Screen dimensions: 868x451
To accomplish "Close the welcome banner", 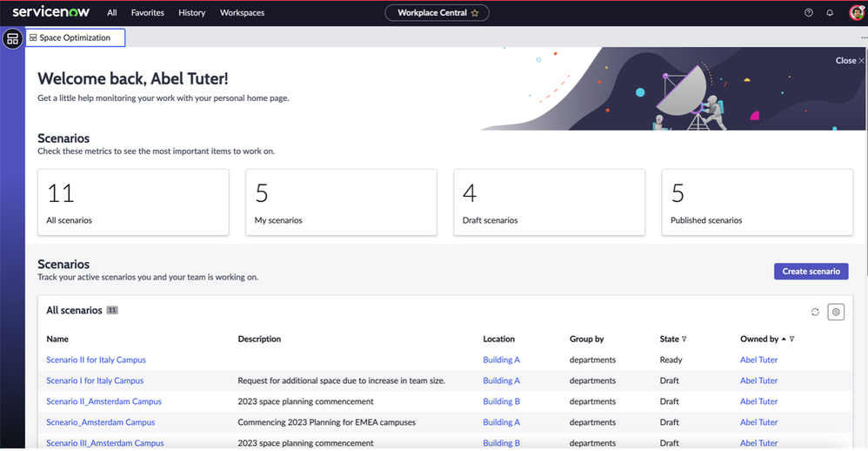I will point(850,61).
